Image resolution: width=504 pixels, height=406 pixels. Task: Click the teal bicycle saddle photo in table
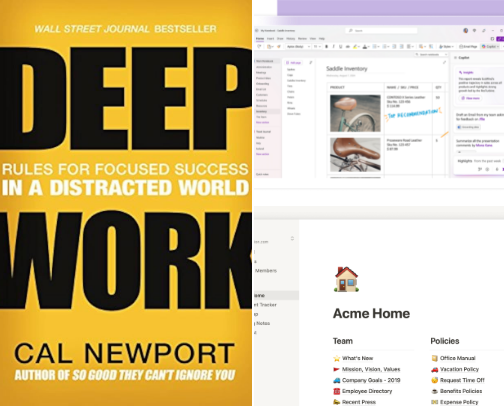click(x=355, y=113)
